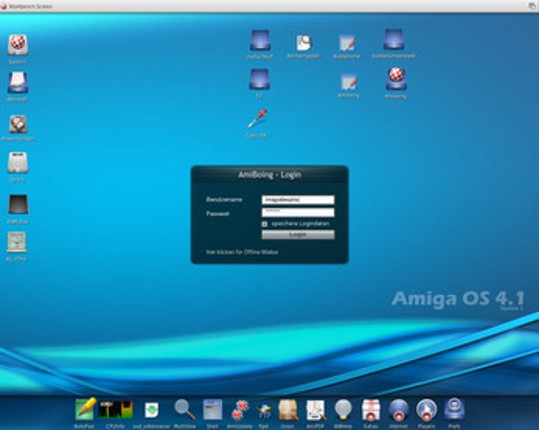The height and width of the screenshot is (430, 539).
Task: Open the AmiBoing boing-ball desktop icon
Action: click(x=396, y=79)
